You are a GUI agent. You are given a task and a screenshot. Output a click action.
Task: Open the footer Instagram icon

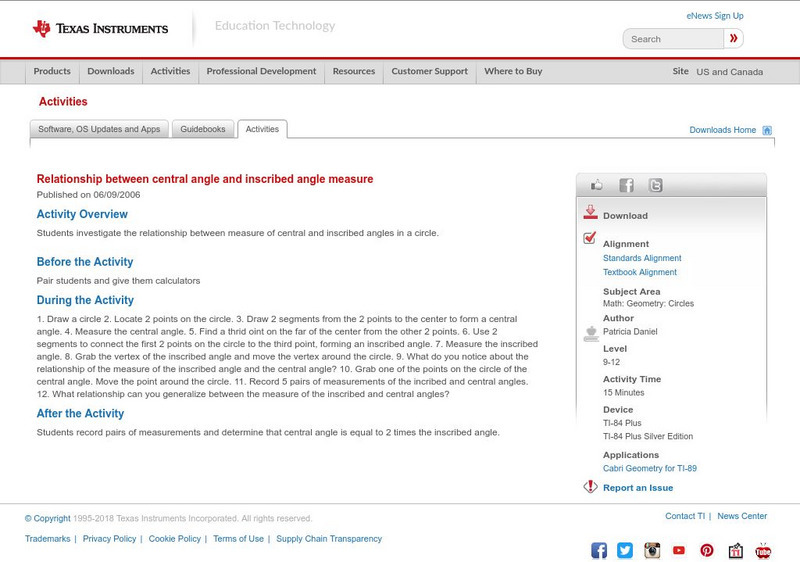pyautogui.click(x=652, y=550)
